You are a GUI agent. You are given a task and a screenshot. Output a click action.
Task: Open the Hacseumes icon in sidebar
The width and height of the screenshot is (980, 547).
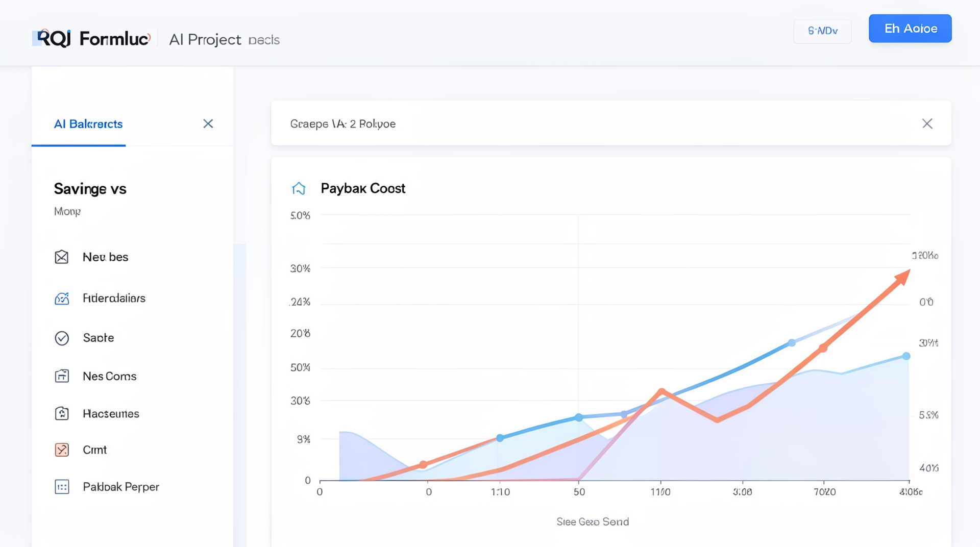62,414
